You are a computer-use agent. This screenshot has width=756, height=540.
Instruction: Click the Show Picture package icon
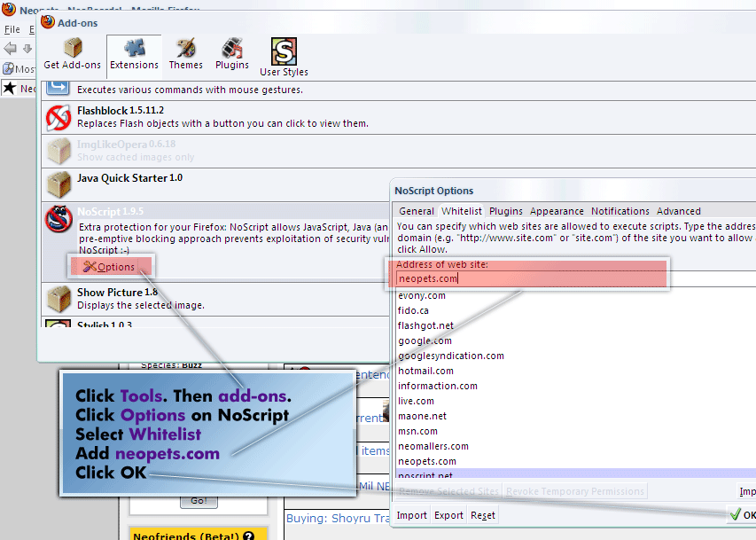point(58,299)
